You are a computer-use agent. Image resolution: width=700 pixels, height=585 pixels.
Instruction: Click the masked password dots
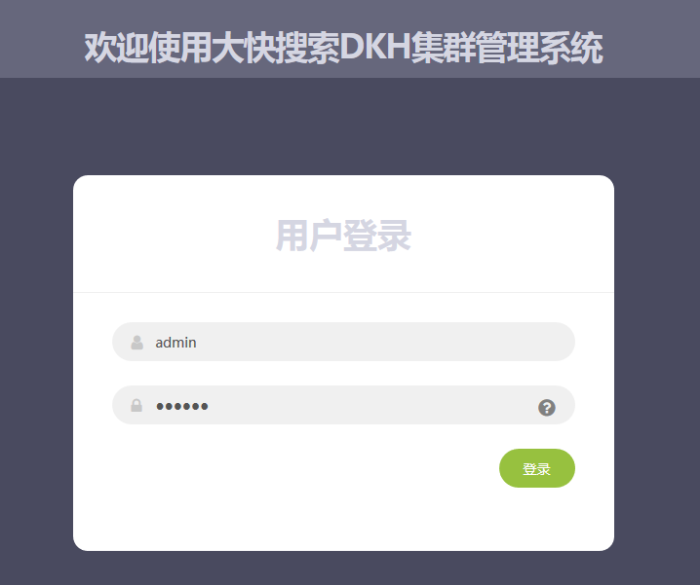coord(182,406)
